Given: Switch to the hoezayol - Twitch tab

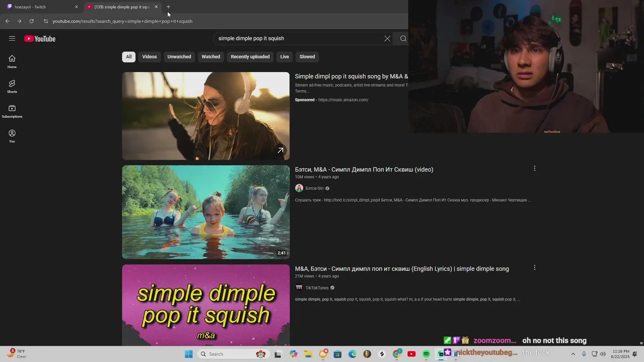Looking at the screenshot, I should click(x=42, y=7).
